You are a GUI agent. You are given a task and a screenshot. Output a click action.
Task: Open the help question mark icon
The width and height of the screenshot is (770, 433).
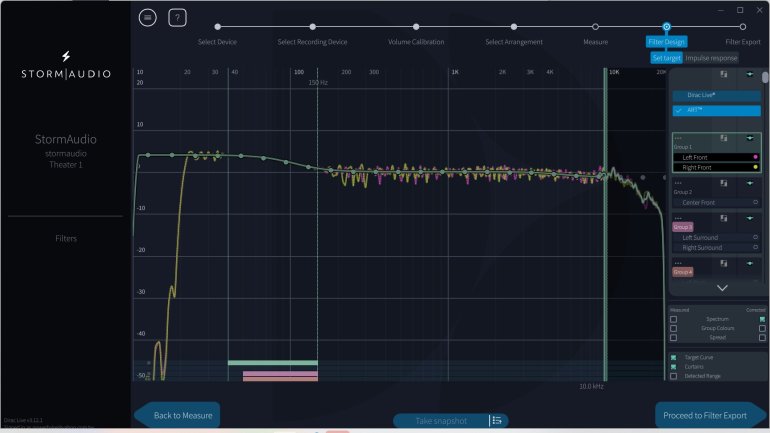click(x=177, y=18)
